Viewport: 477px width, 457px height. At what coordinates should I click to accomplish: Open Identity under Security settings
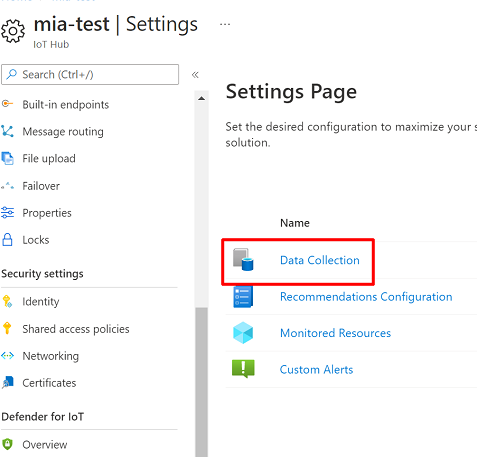[x=41, y=302]
